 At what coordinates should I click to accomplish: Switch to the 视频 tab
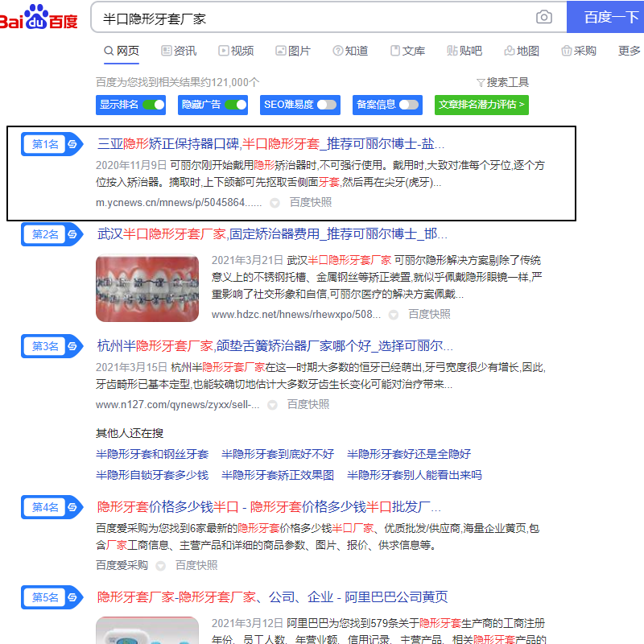[236, 51]
